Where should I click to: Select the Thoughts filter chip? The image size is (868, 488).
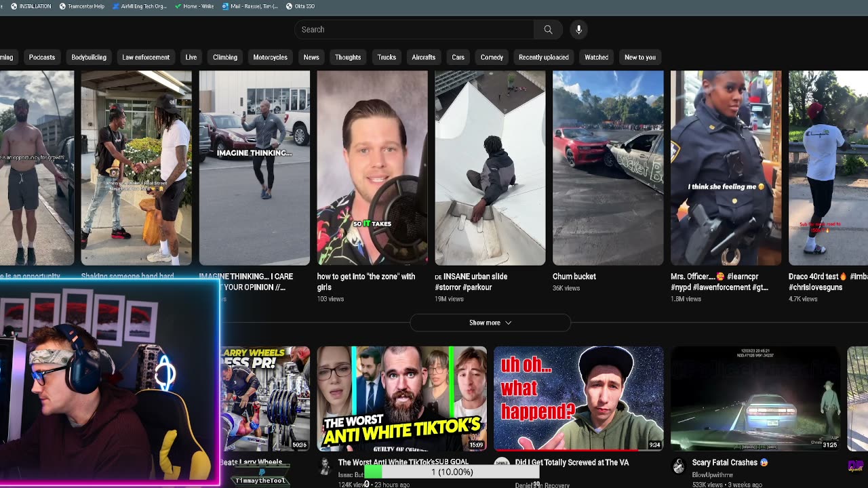point(348,57)
